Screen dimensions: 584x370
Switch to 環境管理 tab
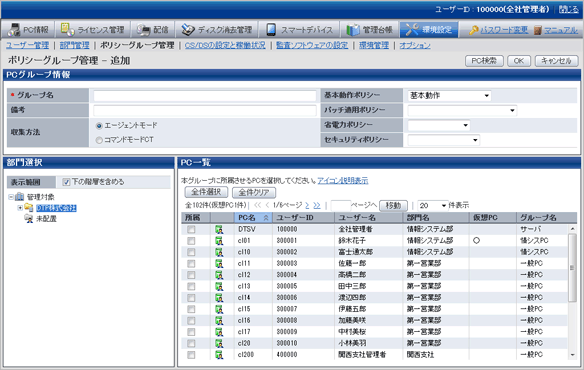[x=374, y=45]
